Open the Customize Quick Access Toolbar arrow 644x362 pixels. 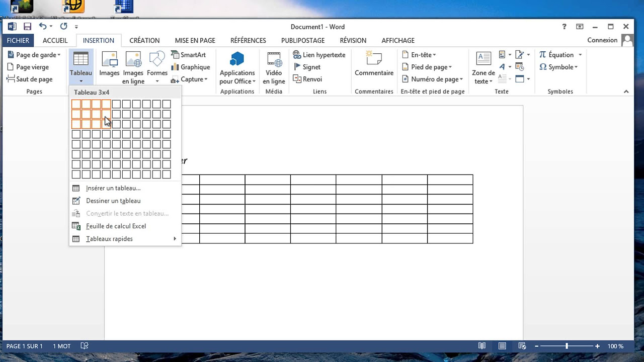[76, 27]
